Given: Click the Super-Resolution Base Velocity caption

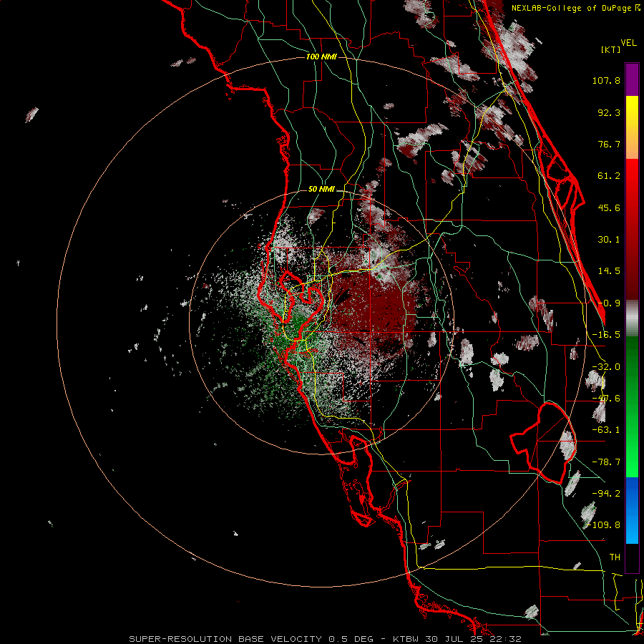Looking at the screenshot, I should pos(325,639).
